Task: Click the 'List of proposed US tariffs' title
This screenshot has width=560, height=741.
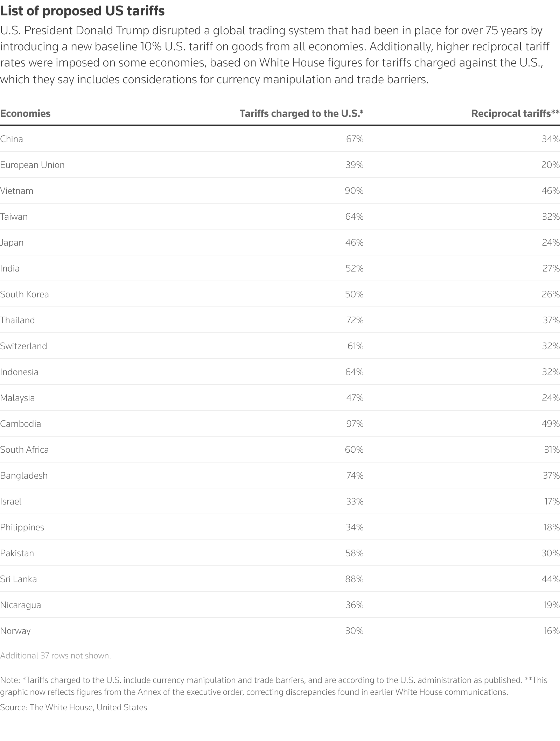Action: point(82,11)
